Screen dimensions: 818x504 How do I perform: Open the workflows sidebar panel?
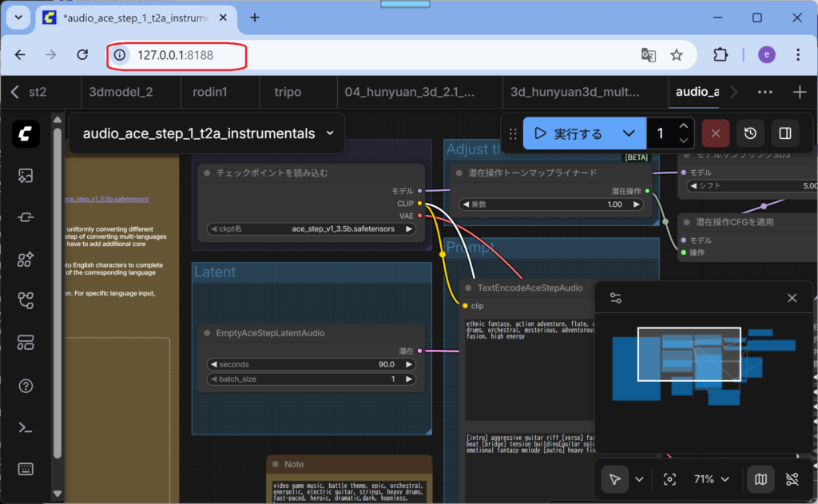[x=25, y=300]
